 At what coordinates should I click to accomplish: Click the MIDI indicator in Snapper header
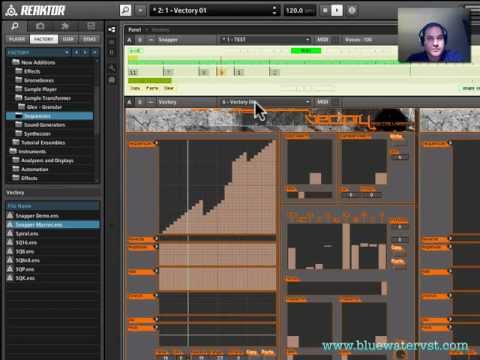(322, 40)
